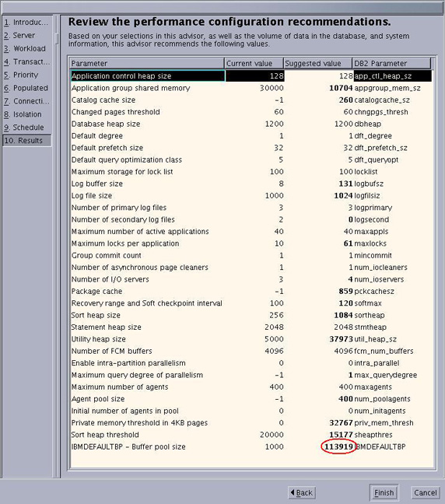Image resolution: width=445 pixels, height=504 pixels.
Task: Go to the Connections step
Action: pos(26,101)
